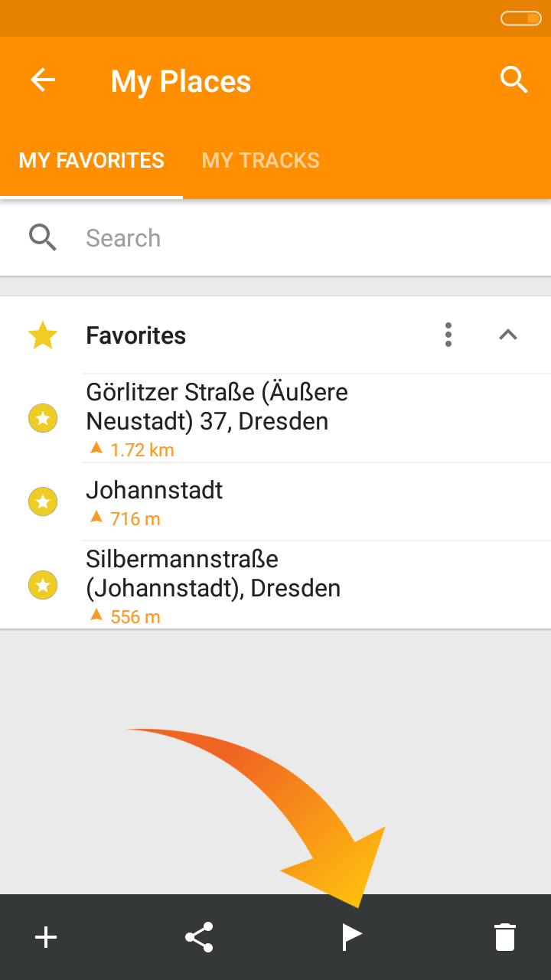Tap the flag icon in bottom bar

(x=351, y=937)
